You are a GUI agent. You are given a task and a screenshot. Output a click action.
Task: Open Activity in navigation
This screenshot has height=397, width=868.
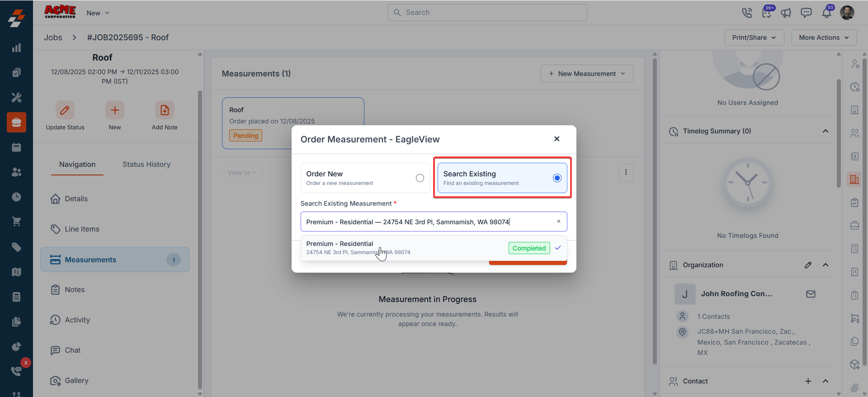tap(115, 320)
